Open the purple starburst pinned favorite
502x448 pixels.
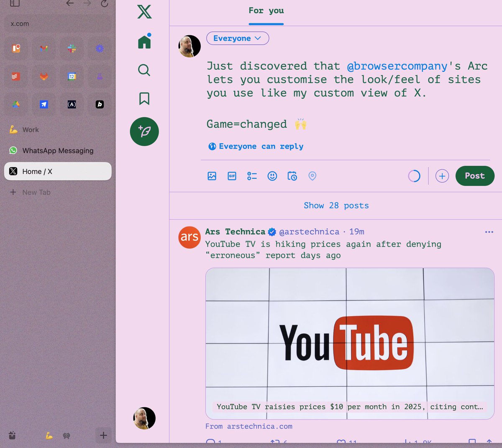click(100, 49)
